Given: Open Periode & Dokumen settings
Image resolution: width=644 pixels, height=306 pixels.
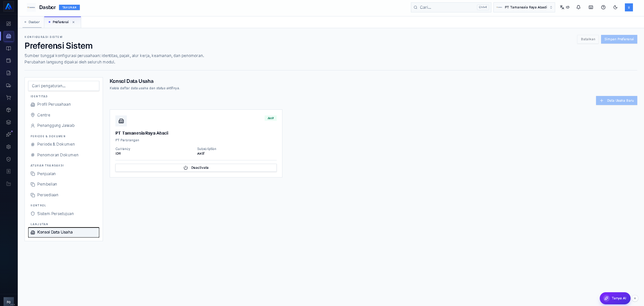Looking at the screenshot, I should tap(64, 144).
